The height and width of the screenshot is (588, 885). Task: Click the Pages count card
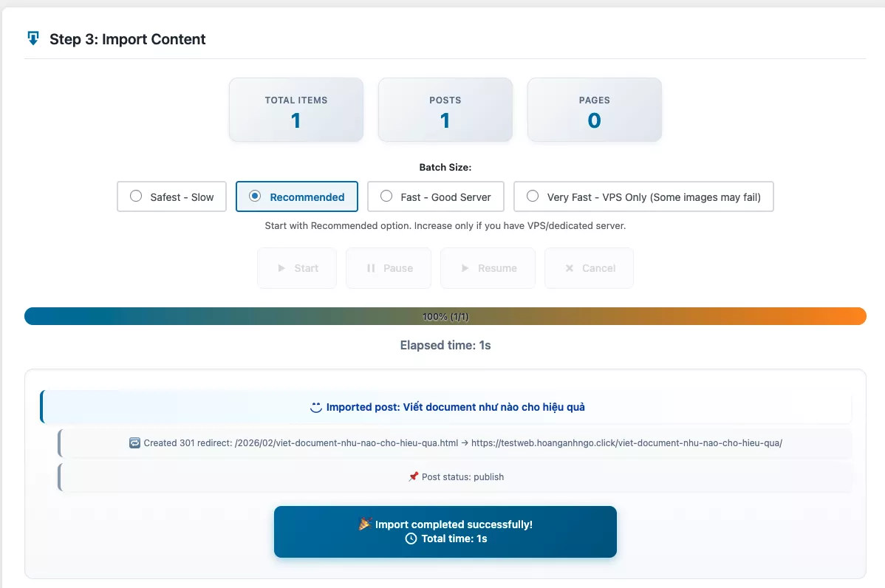click(x=594, y=110)
